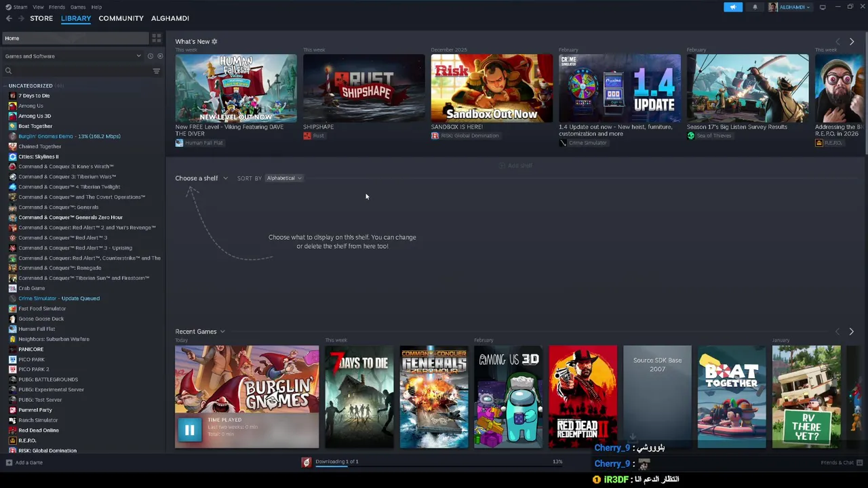This screenshot has height=488, width=868.
Task: Open What's New settings gear
Action: point(214,41)
